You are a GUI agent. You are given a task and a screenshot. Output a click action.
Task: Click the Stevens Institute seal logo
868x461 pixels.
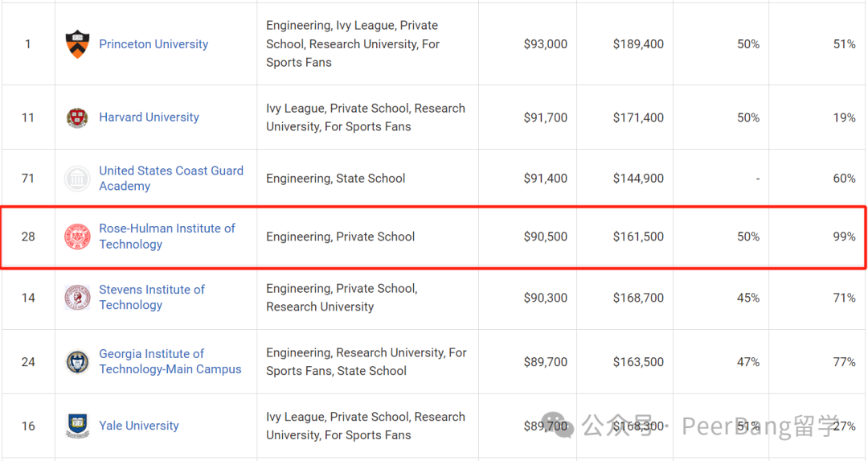point(77,298)
